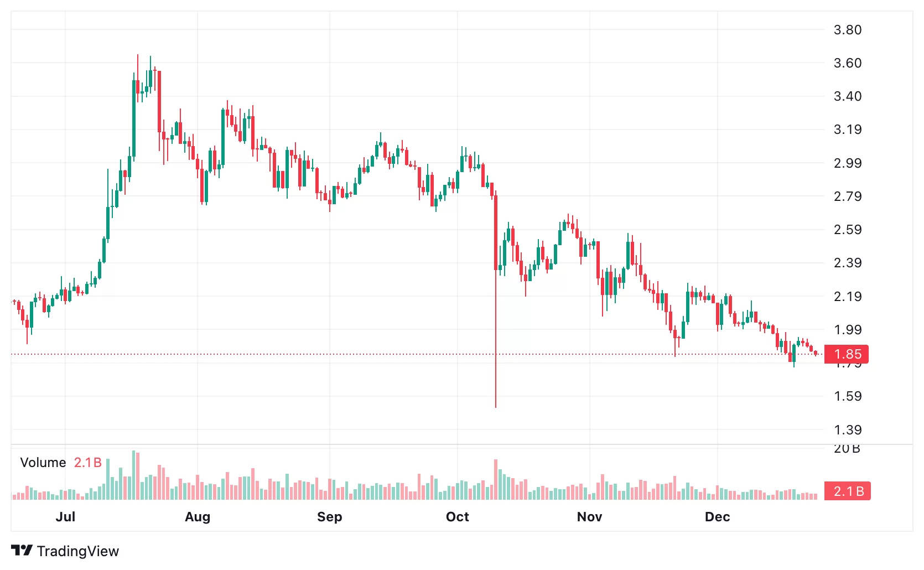Image resolution: width=924 pixels, height=570 pixels.
Task: Click the 2.59 price scale label
Action: 848,230
